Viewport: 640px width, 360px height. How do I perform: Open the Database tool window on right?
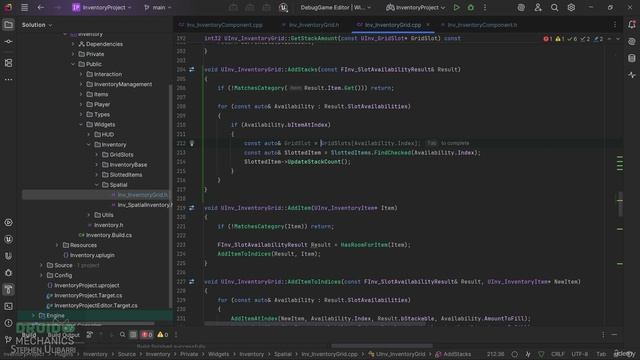[632, 58]
